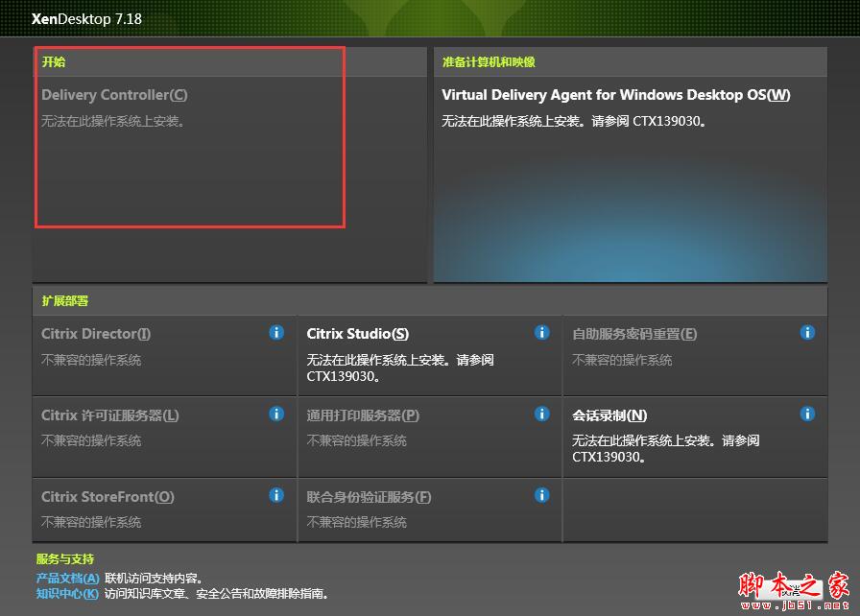Image resolution: width=860 pixels, height=616 pixels.
Task: Select 自助服务密码重置(E) option
Action: coord(634,334)
